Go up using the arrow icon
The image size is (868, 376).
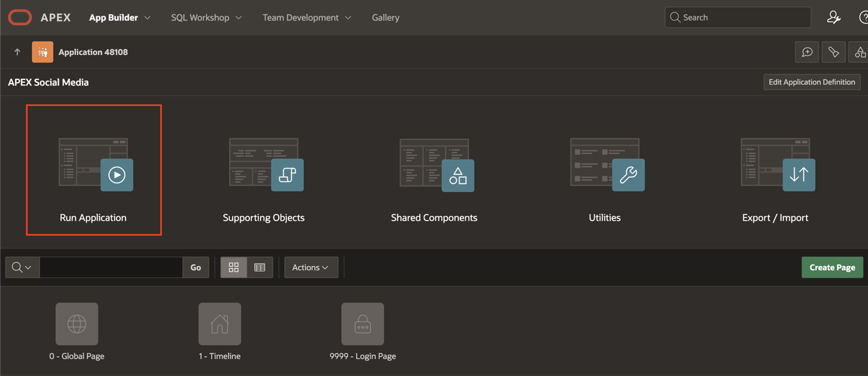click(x=18, y=52)
